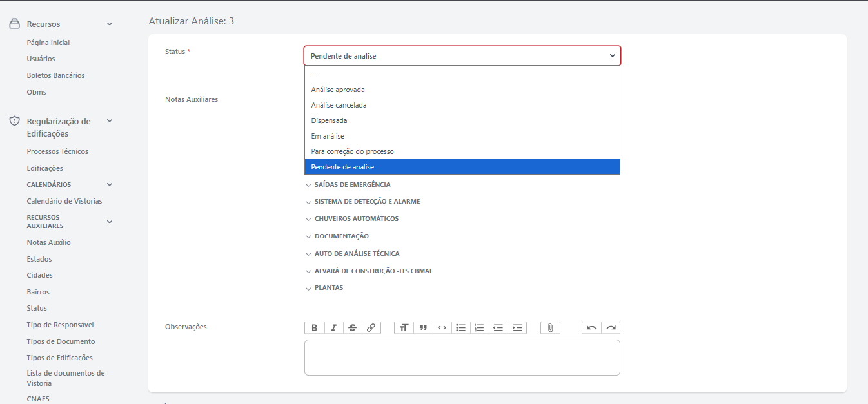The width and height of the screenshot is (868, 404).
Task: Expand the CHUVEIROS AUTOMÁTICOS section
Action: click(x=356, y=219)
